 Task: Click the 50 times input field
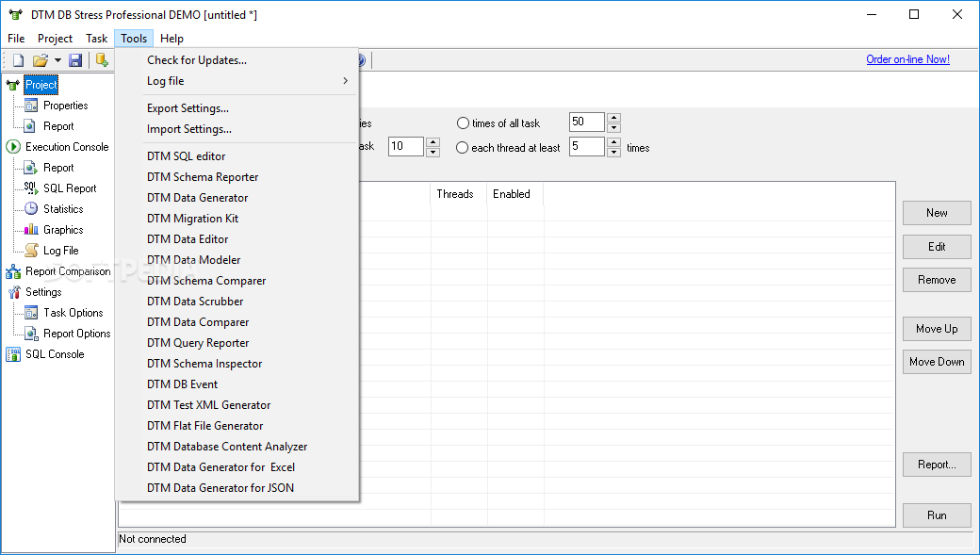tap(587, 122)
